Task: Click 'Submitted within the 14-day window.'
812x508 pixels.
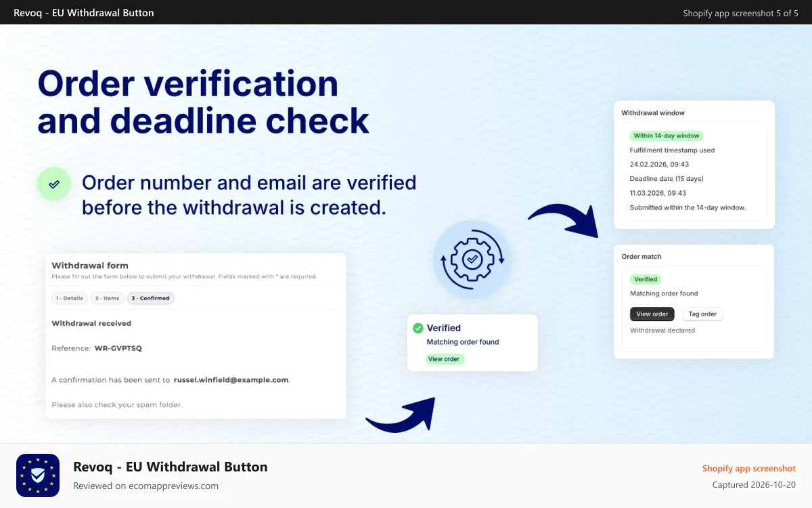Action: (x=687, y=207)
